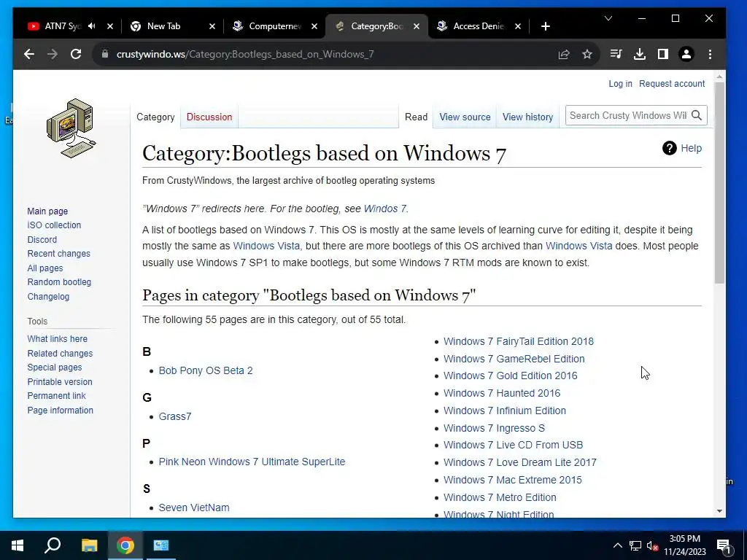Show hidden system tray icons

tap(617, 545)
